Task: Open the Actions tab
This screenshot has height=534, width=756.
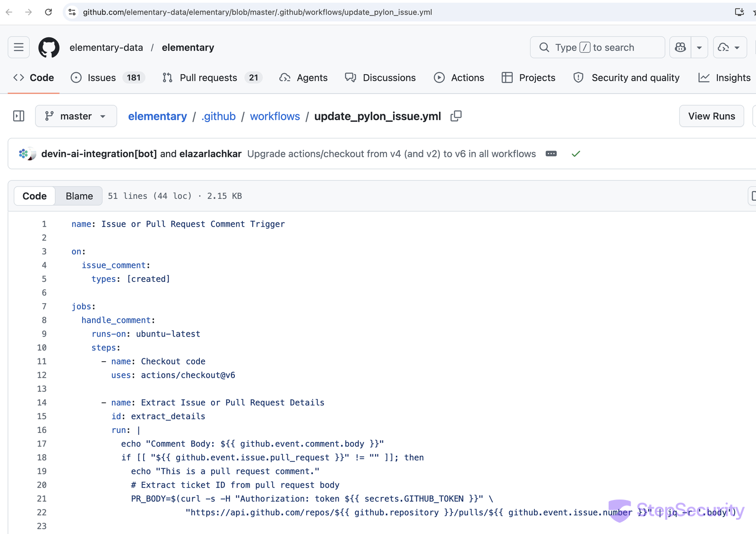Action: pos(459,77)
